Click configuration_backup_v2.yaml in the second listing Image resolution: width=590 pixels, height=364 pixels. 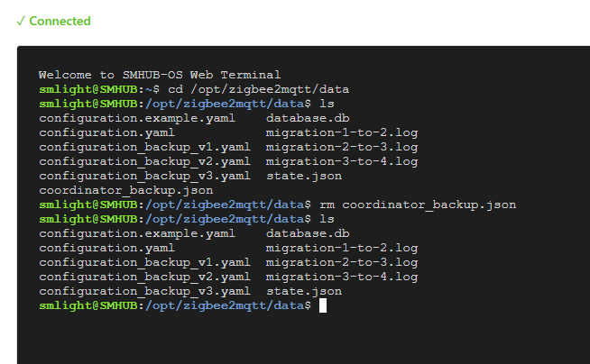[x=144, y=277]
